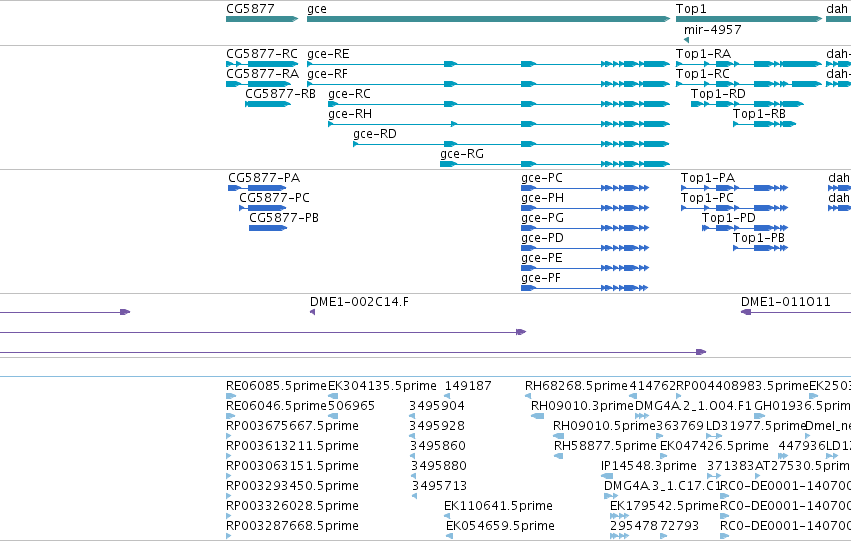Select the long gce gene bar
This screenshot has height=541, width=851.
(488, 19)
